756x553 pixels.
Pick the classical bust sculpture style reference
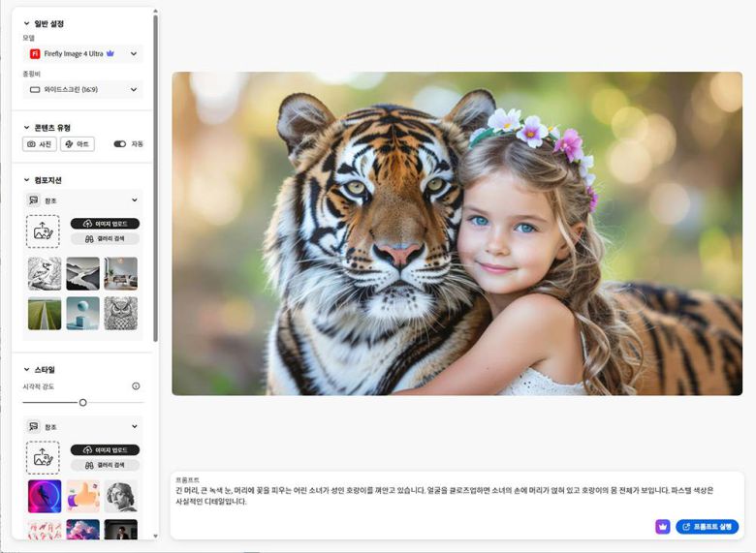[121, 496]
